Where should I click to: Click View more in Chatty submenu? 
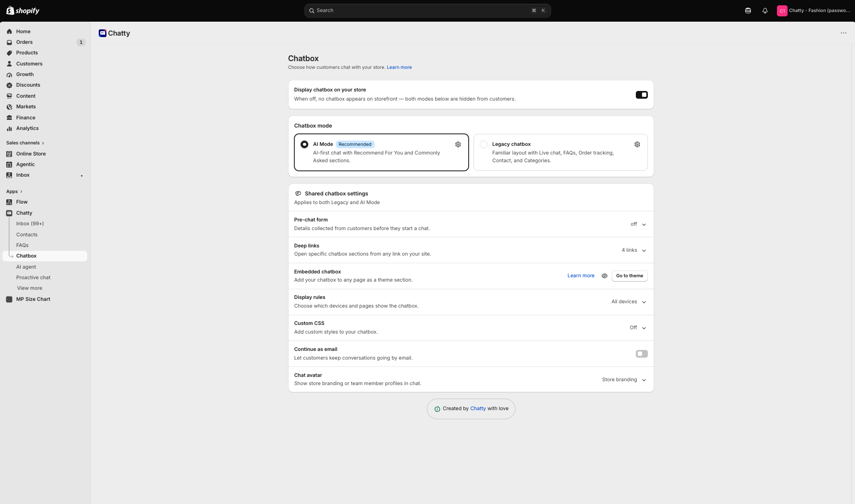coord(30,288)
